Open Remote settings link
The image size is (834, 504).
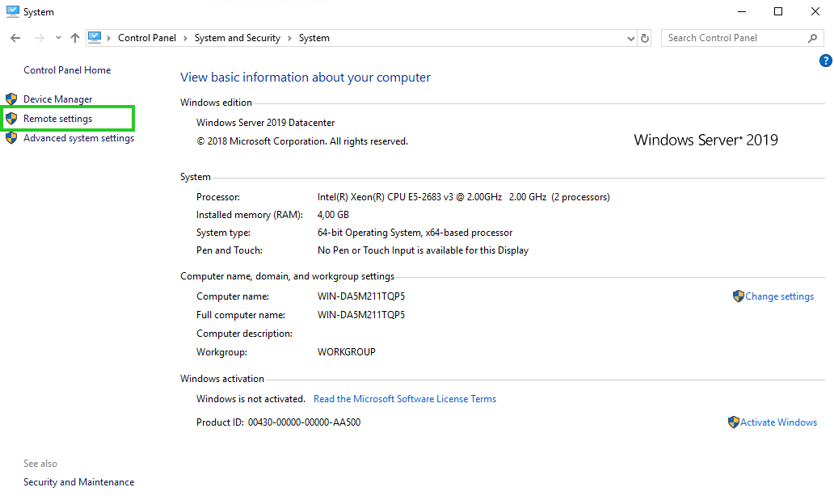pyautogui.click(x=58, y=119)
